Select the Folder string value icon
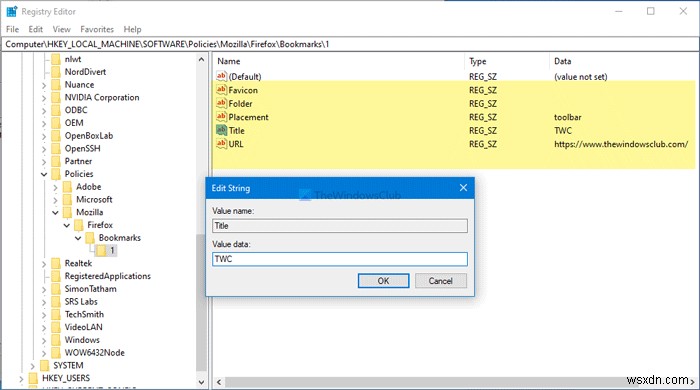The image size is (700, 390). [221, 103]
